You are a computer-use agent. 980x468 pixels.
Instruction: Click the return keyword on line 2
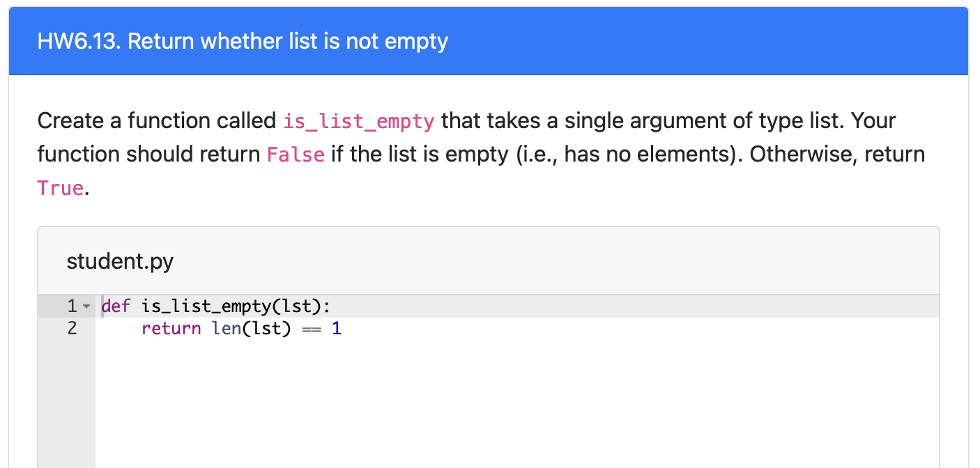pos(171,328)
